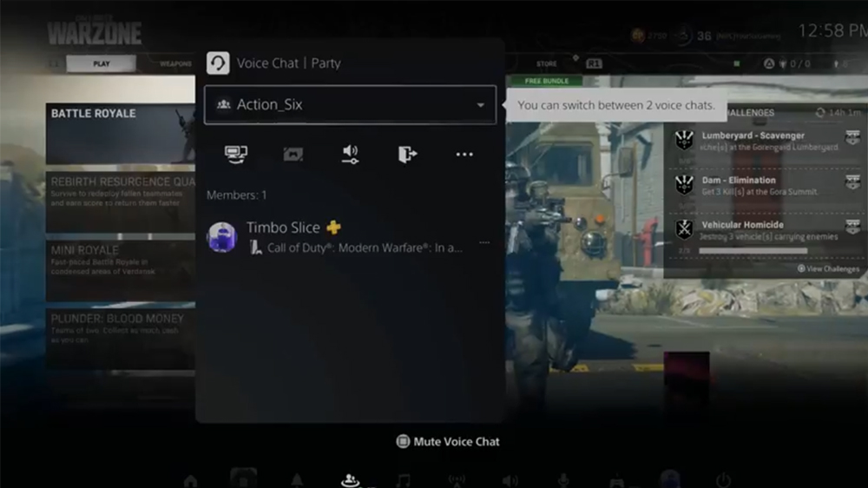Select the MINI ROYALE mode
This screenshot has width=868, height=488.
[120, 270]
